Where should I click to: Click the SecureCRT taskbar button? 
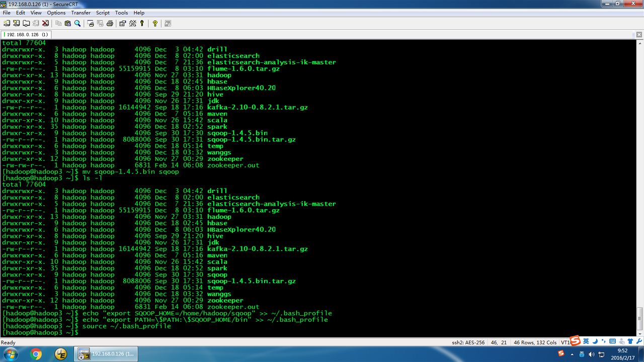pyautogui.click(x=106, y=354)
